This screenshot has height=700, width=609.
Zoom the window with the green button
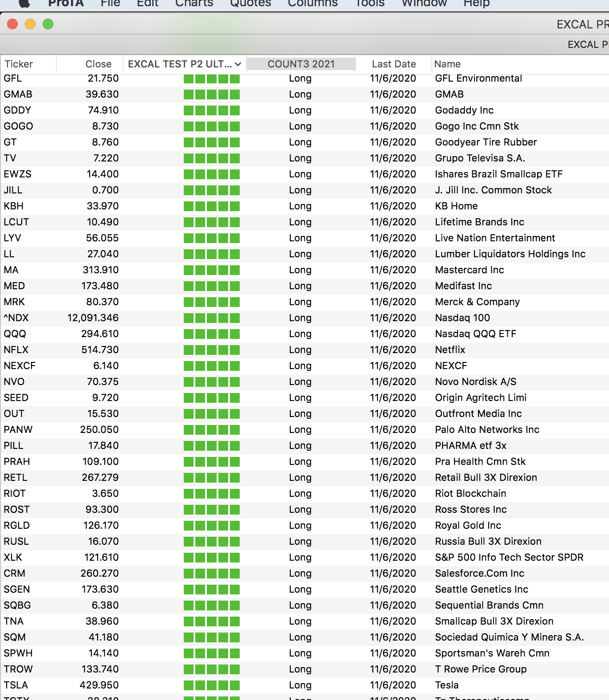tap(48, 24)
